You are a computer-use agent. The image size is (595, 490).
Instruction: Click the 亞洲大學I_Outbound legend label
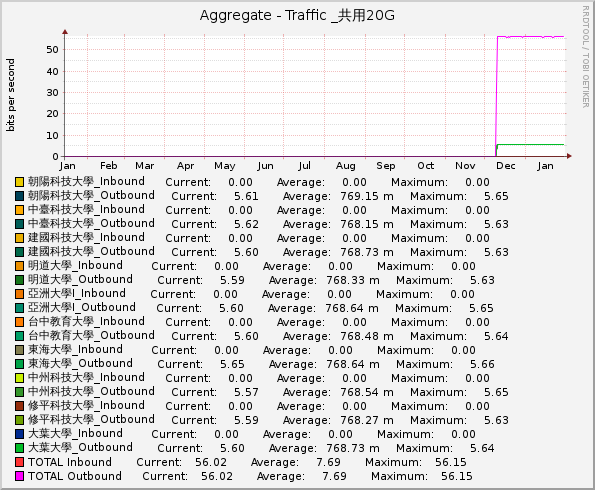82,307
